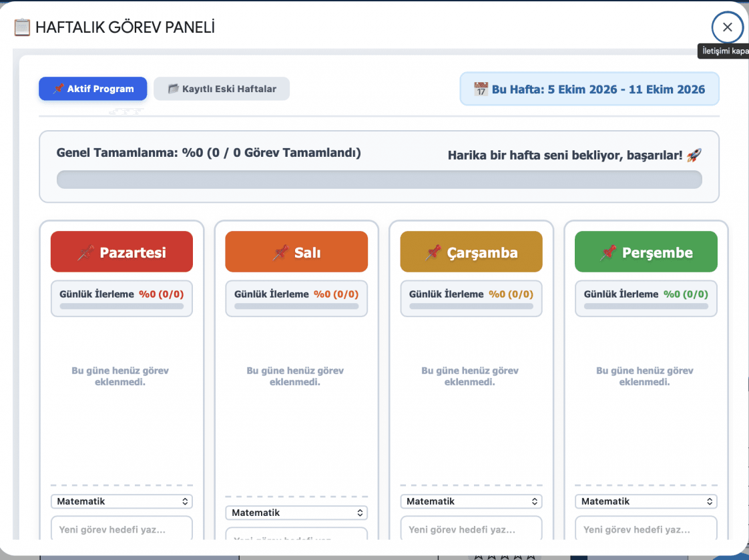Open the Kayıtlı Eski Haftalar tab
749x560 pixels.
[x=222, y=89]
